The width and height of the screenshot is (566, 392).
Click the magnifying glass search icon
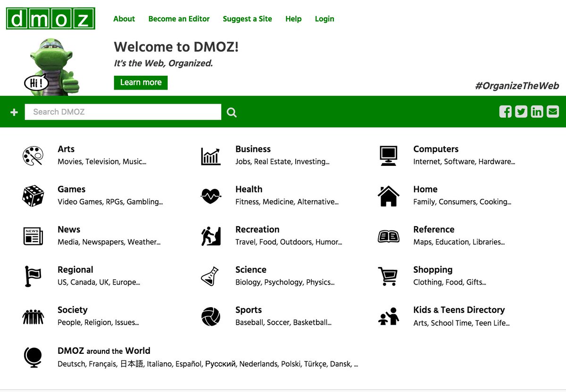pyautogui.click(x=232, y=112)
